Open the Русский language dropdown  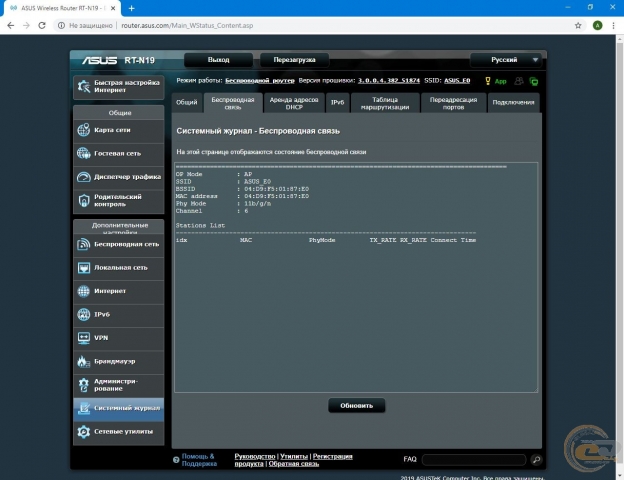tap(506, 60)
